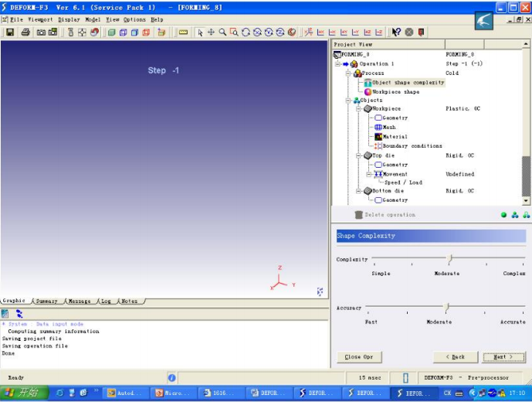Viewport: 532px width, 402px height.
Task: Collapse the Operation 1 tree node
Action: 337,64
